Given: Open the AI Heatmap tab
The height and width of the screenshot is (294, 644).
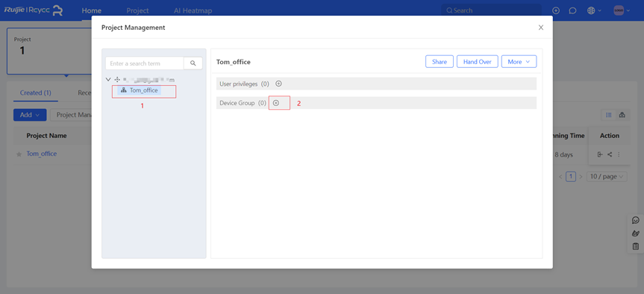Looking at the screenshot, I should pyautogui.click(x=193, y=10).
